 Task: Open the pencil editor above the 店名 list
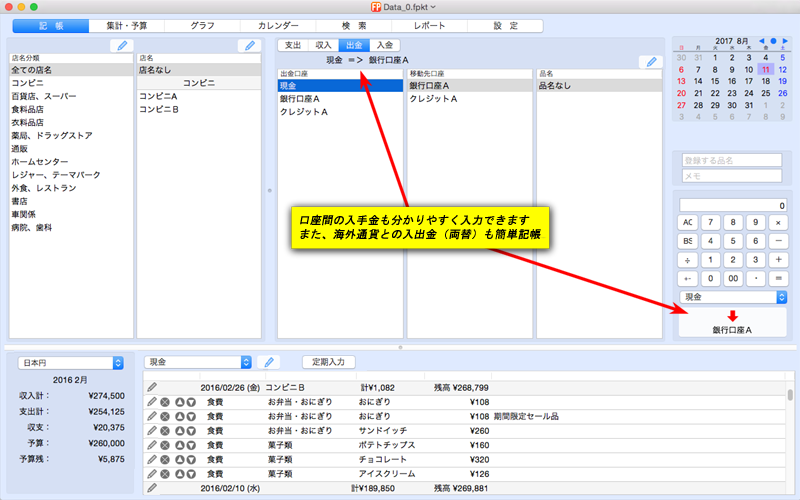pos(249,45)
